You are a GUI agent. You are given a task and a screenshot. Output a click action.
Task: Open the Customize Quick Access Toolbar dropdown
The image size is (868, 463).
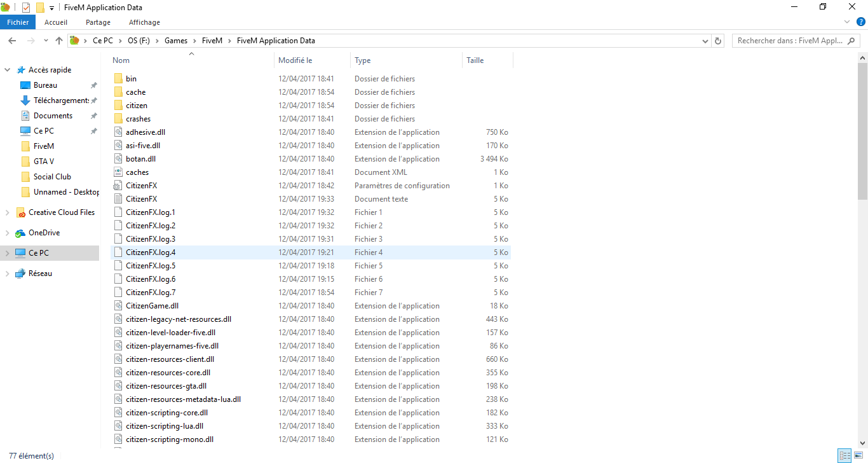[x=51, y=8]
